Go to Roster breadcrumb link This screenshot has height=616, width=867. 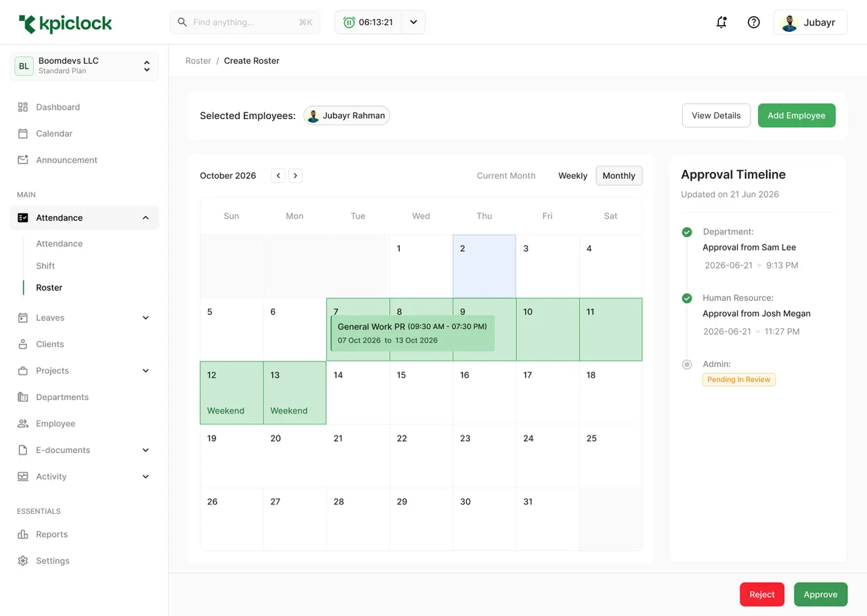tap(198, 61)
